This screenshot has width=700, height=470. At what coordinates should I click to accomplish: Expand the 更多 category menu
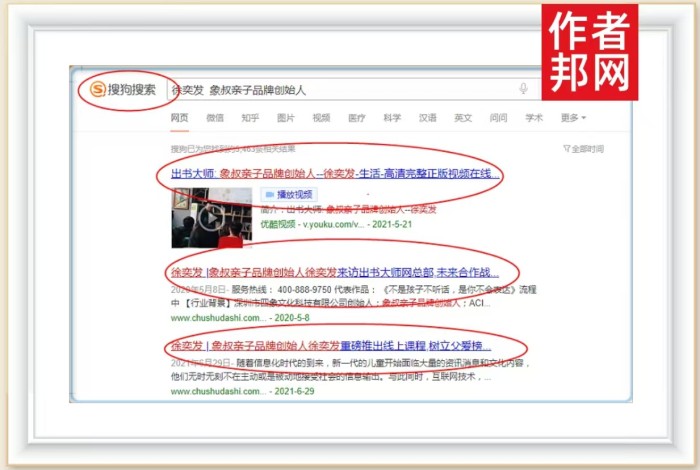coord(573,118)
